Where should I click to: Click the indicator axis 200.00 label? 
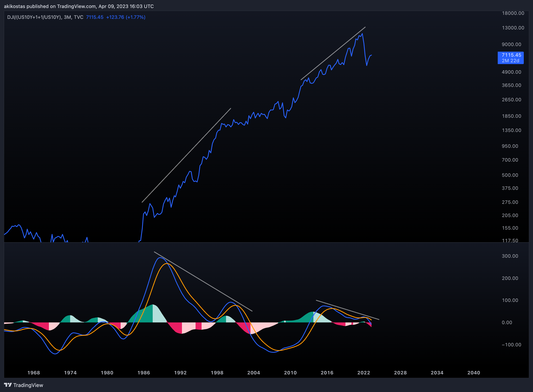pos(510,278)
